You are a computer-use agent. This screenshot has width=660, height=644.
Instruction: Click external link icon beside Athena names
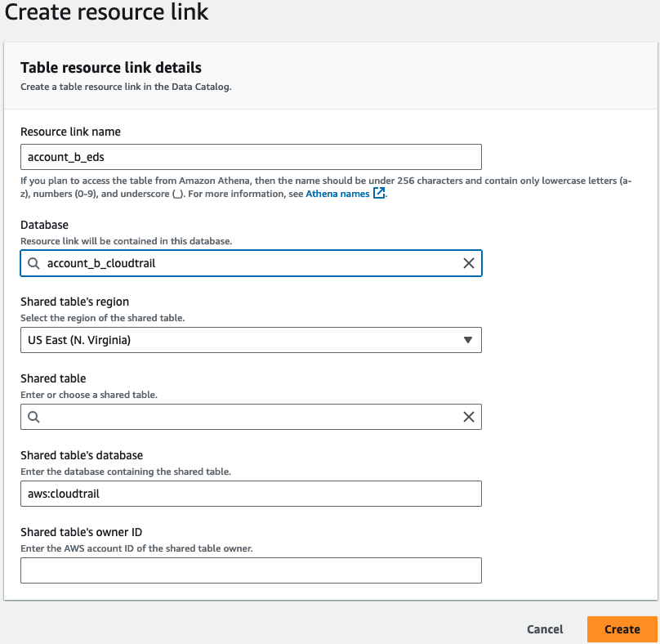coord(379,194)
